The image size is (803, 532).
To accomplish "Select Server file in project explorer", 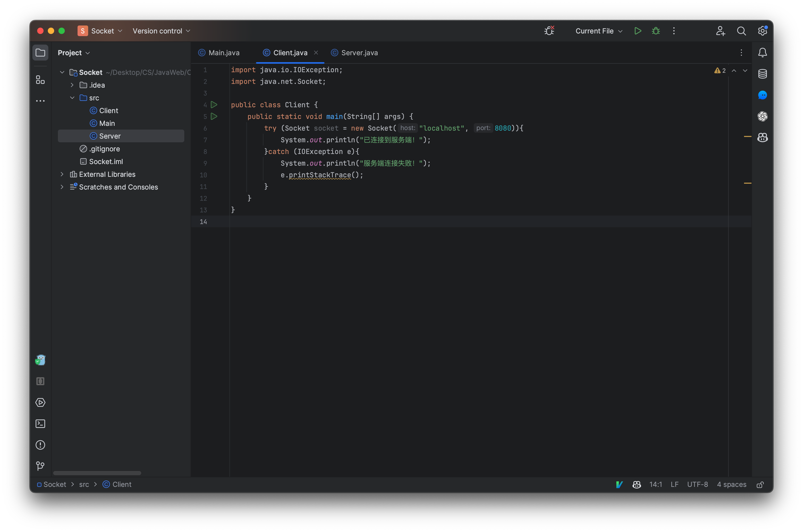I will (x=110, y=136).
